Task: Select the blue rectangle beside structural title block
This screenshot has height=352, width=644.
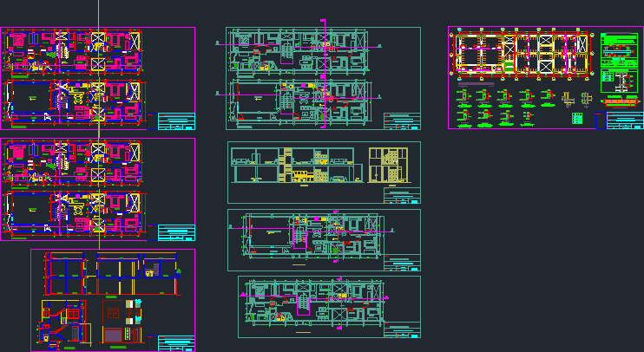Action: click(600, 121)
